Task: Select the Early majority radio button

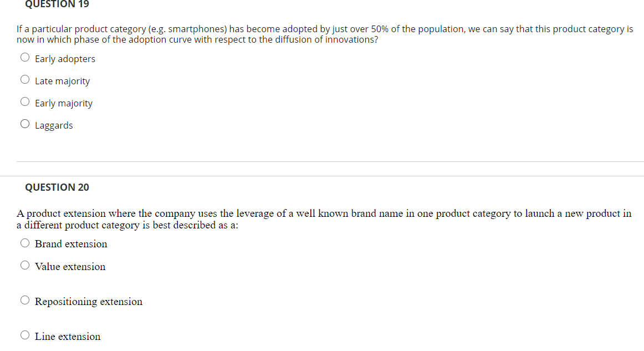Action: coord(25,101)
